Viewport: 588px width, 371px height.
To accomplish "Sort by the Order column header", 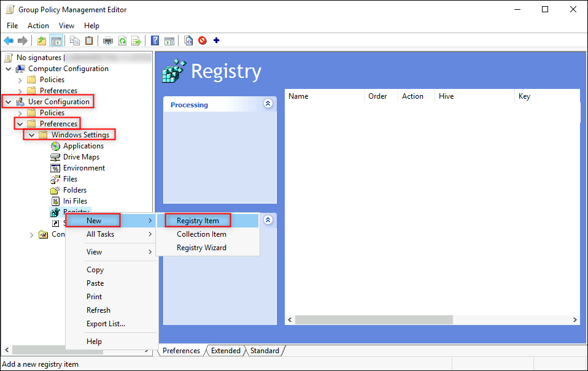I will [x=381, y=96].
